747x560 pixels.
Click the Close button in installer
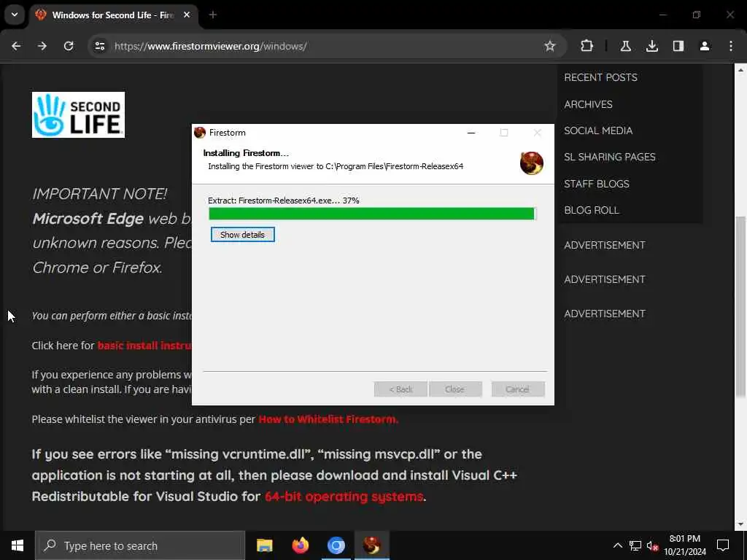tap(455, 389)
